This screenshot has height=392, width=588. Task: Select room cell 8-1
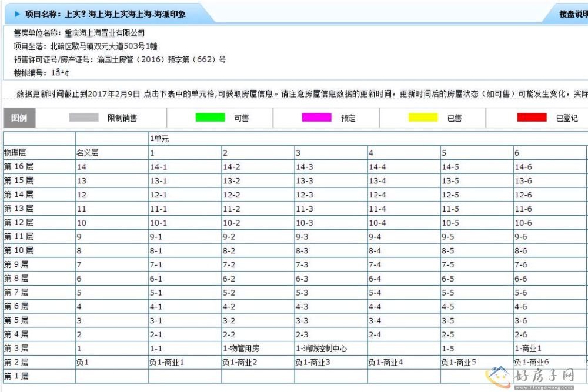click(185, 251)
